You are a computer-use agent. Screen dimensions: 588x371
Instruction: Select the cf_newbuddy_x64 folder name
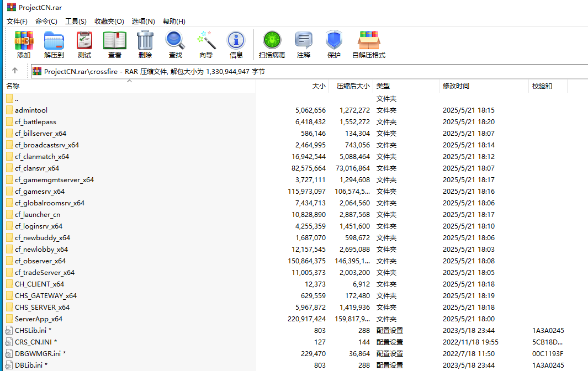[x=43, y=238]
